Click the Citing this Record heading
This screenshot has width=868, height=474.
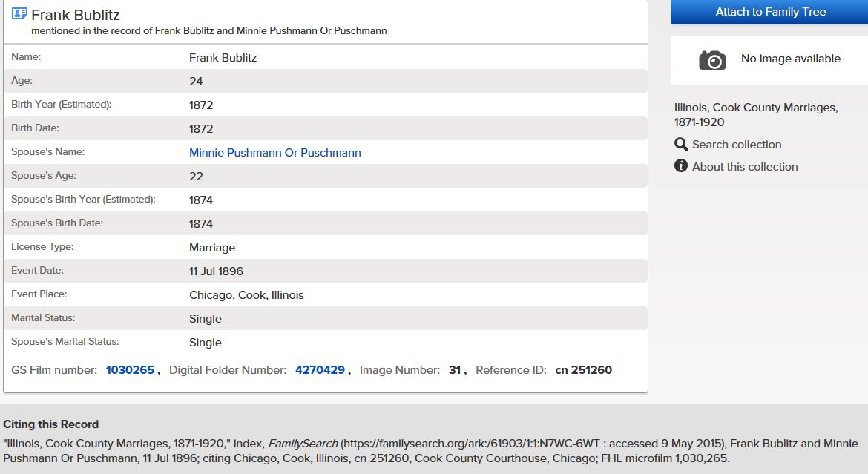[51, 424]
